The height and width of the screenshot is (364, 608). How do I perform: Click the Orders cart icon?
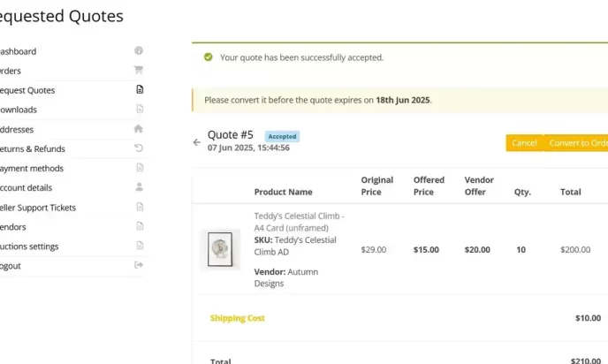click(x=139, y=70)
